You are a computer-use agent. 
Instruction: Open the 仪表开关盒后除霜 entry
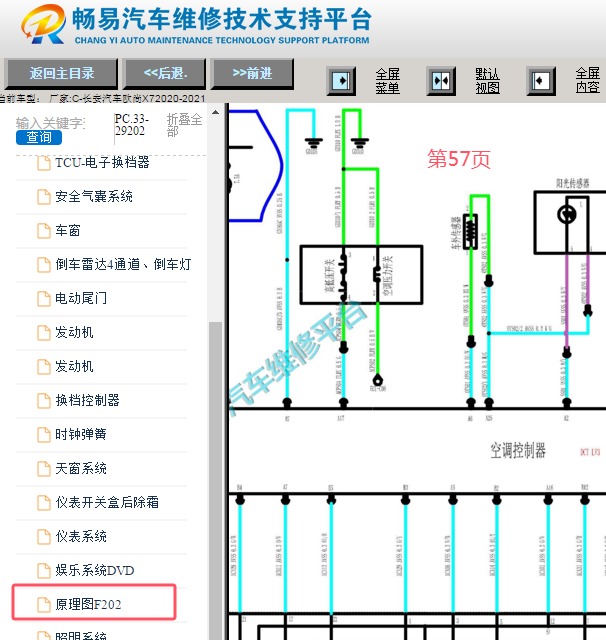pos(107,502)
